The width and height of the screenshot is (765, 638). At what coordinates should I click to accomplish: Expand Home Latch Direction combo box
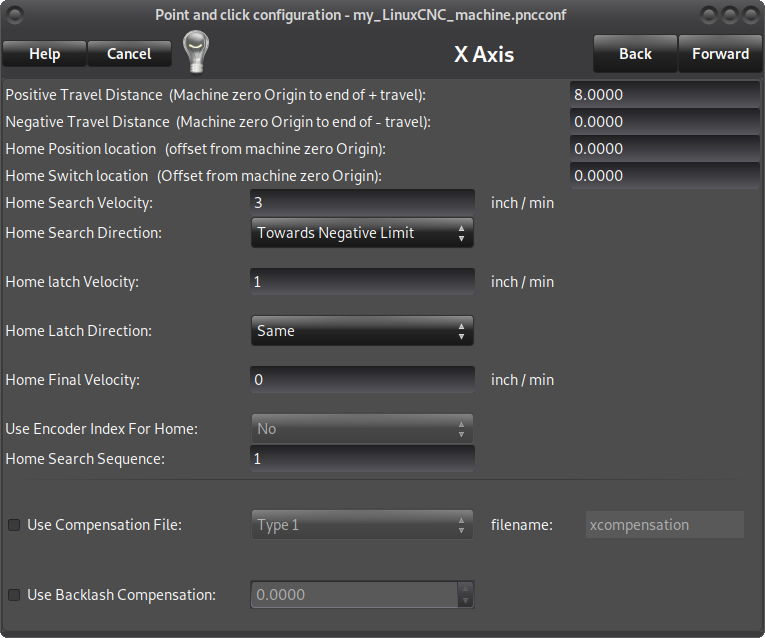point(362,331)
